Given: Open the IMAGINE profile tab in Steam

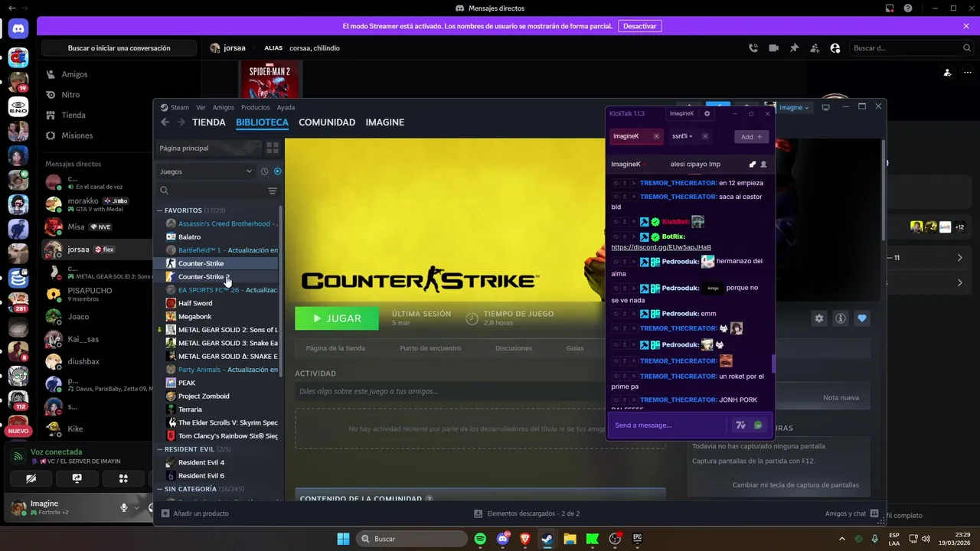Looking at the screenshot, I should coord(384,122).
